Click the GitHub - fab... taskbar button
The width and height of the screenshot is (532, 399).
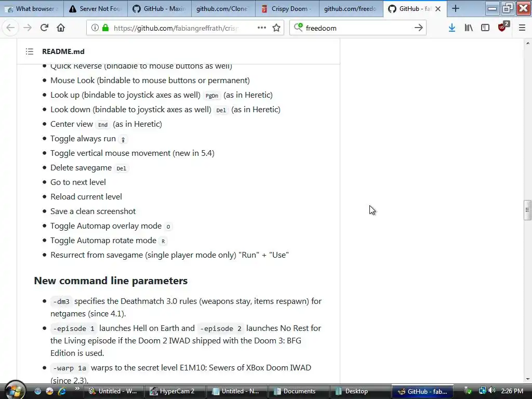423,391
